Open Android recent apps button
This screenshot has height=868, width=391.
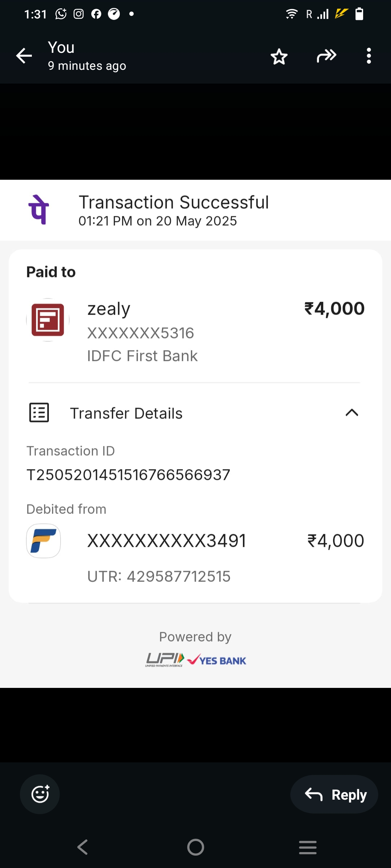click(308, 847)
